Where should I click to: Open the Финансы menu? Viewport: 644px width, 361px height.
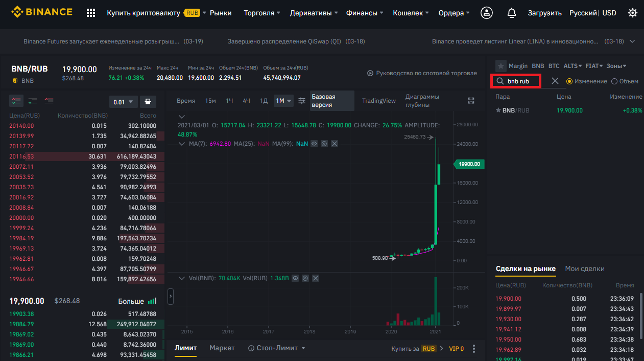pyautogui.click(x=365, y=13)
